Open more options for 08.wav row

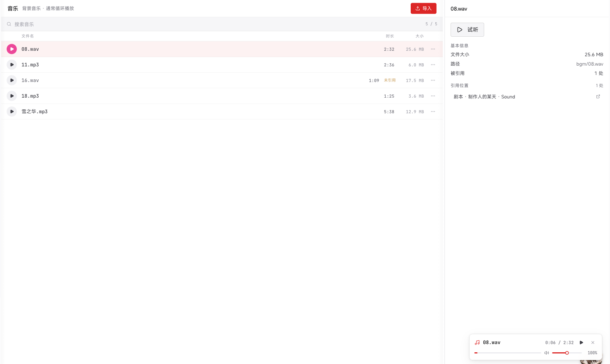[x=433, y=49]
